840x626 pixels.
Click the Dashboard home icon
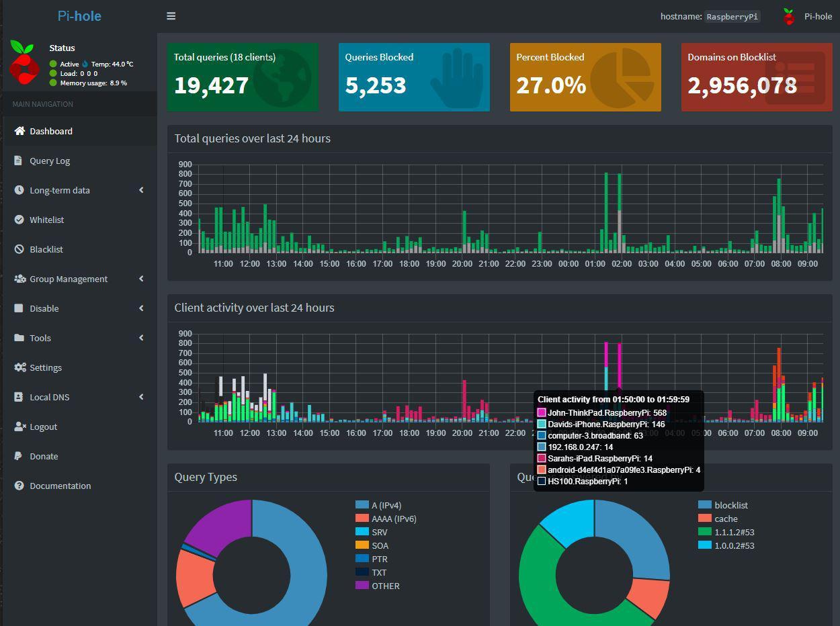pyautogui.click(x=19, y=131)
